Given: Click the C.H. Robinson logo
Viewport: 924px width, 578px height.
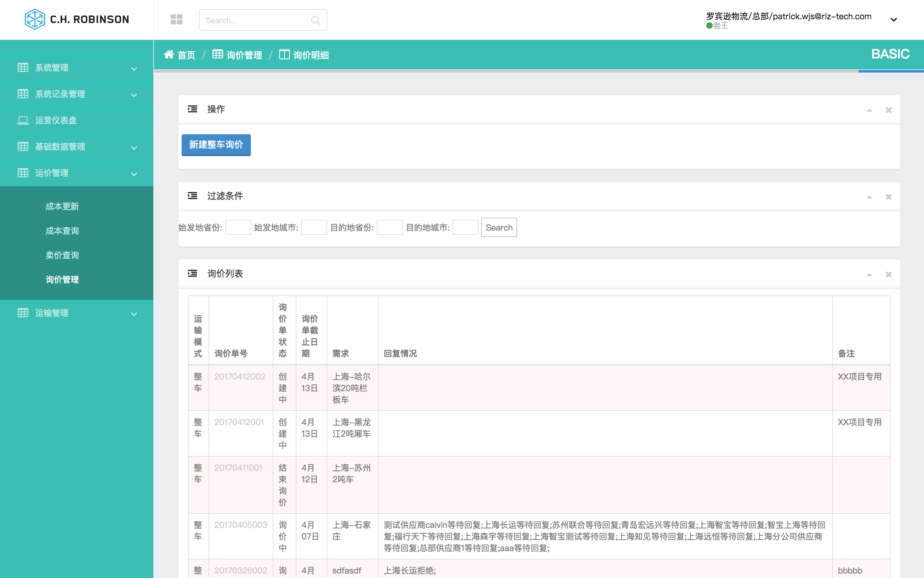Looking at the screenshot, I should click(x=77, y=19).
